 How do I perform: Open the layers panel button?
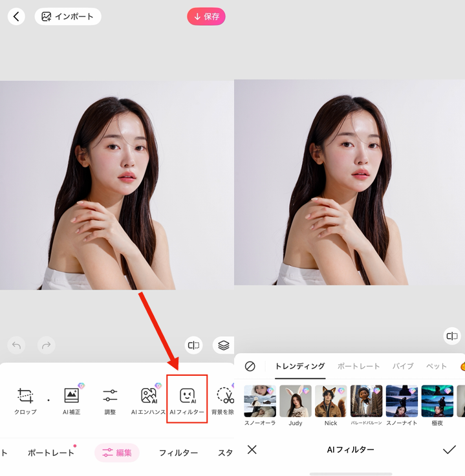coord(223,345)
